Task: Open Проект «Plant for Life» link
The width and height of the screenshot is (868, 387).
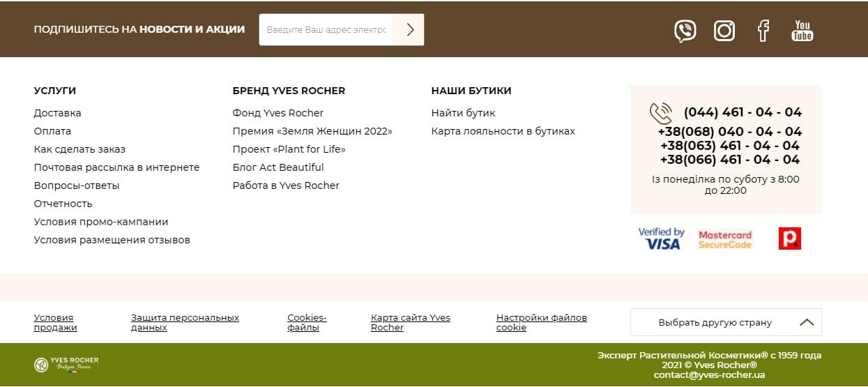Action: 289,149
